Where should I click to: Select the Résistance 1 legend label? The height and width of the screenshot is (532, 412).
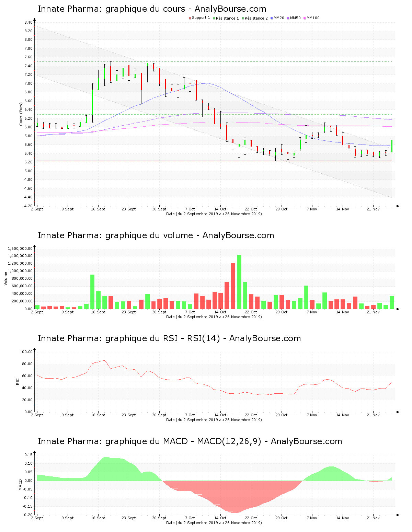point(227,18)
